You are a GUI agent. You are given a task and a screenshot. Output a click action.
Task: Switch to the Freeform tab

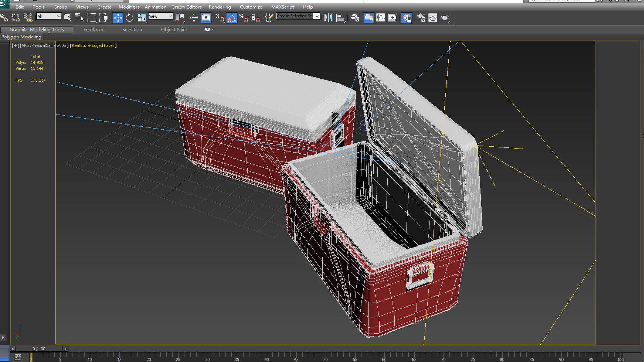click(93, 29)
